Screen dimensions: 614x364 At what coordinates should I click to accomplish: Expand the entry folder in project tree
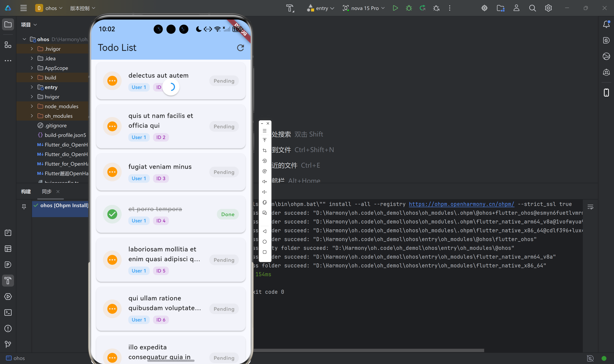pyautogui.click(x=32, y=87)
